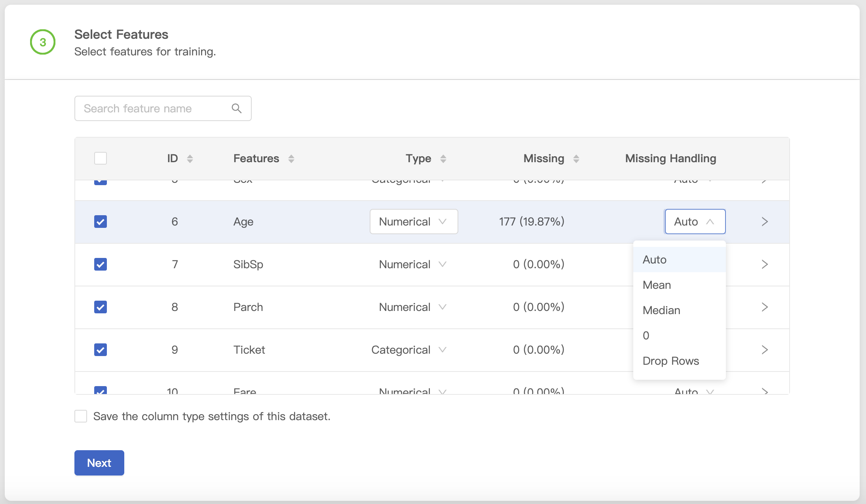The height and width of the screenshot is (504, 866).
Task: Focus the Search feature name field
Action: [x=154, y=108]
